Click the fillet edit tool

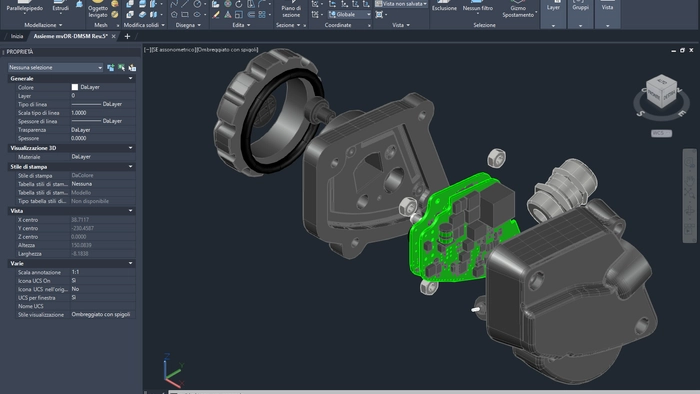pos(262,4)
